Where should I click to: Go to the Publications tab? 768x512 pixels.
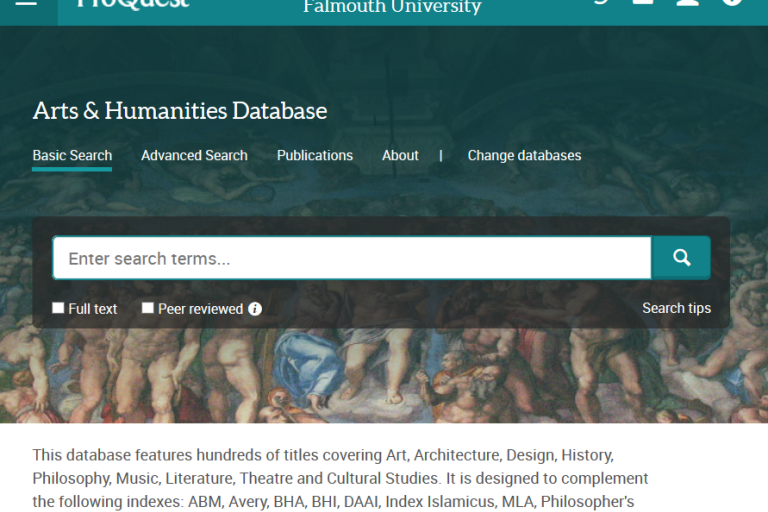[x=315, y=156]
